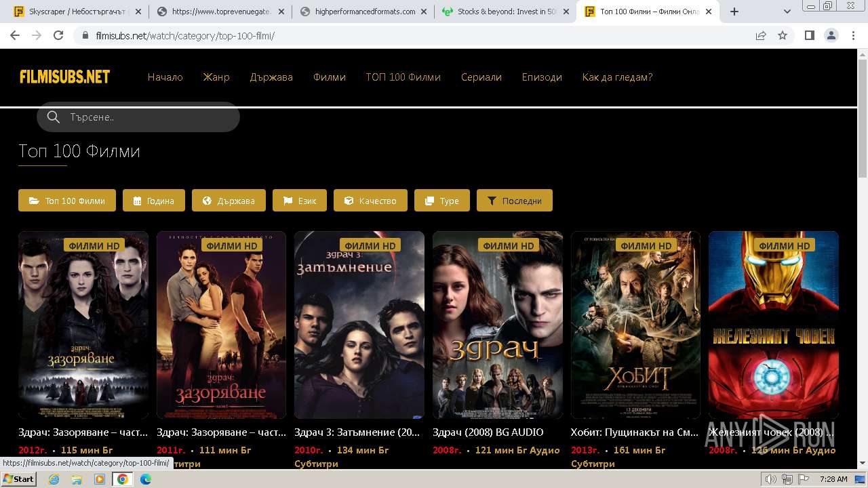Open the Как да гледам? menu item

[617, 77]
